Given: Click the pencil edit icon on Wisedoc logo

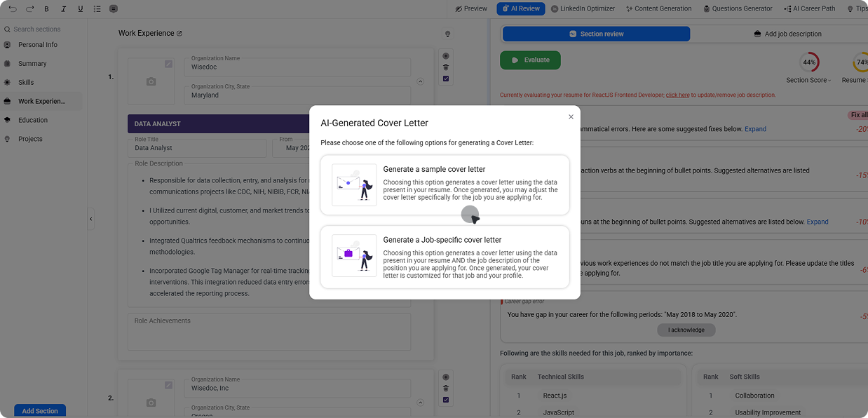Looking at the screenshot, I should point(168,64).
